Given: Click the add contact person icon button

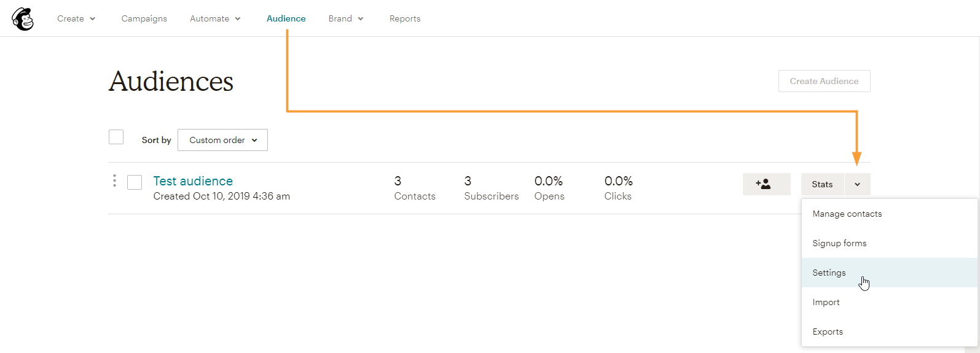Looking at the screenshot, I should click(766, 184).
